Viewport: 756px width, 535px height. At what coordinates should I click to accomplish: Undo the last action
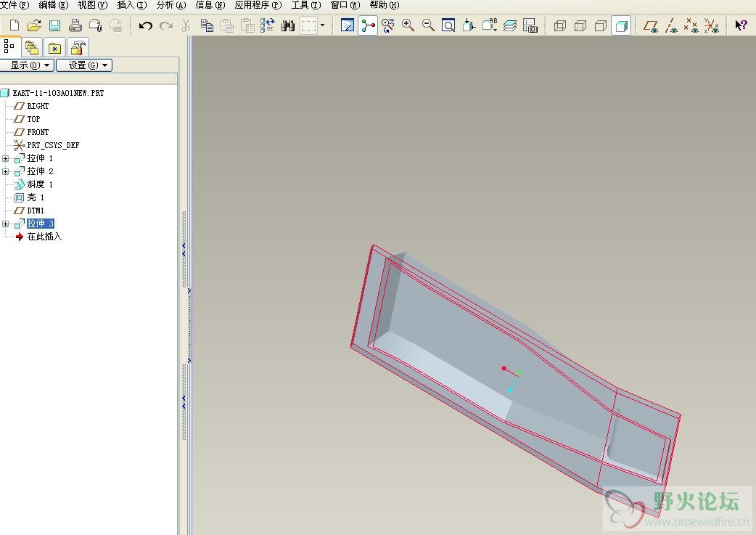[x=146, y=25]
